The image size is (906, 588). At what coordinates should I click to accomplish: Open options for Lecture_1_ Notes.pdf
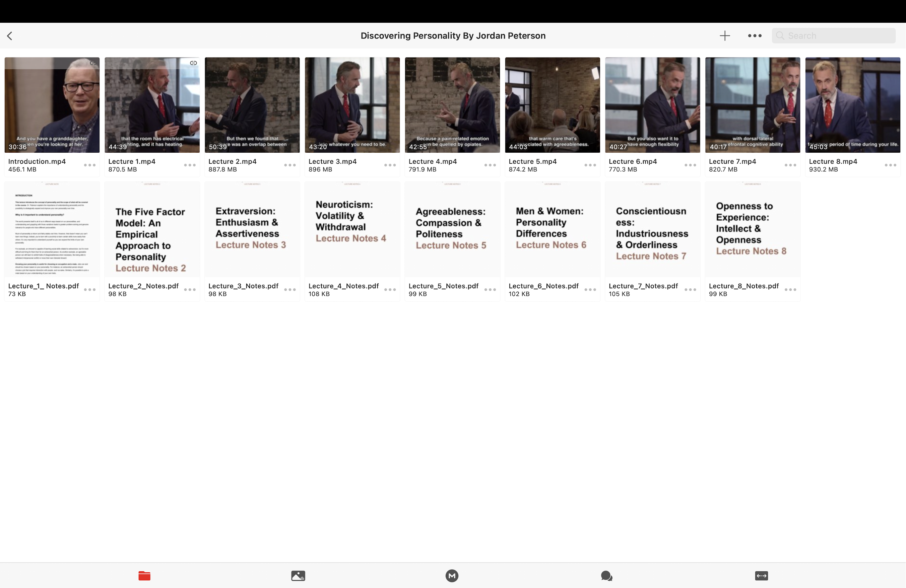[90, 289]
